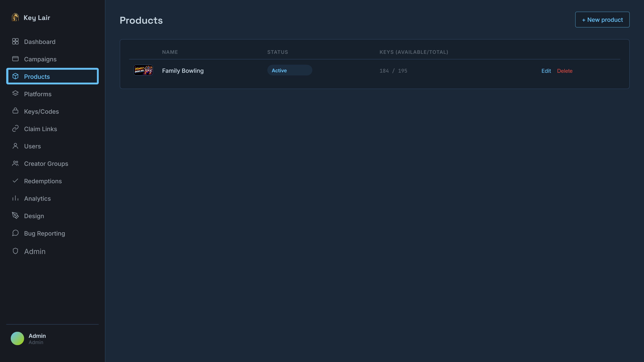Open Analytics from the sidebar
The image size is (644, 362).
(37, 199)
